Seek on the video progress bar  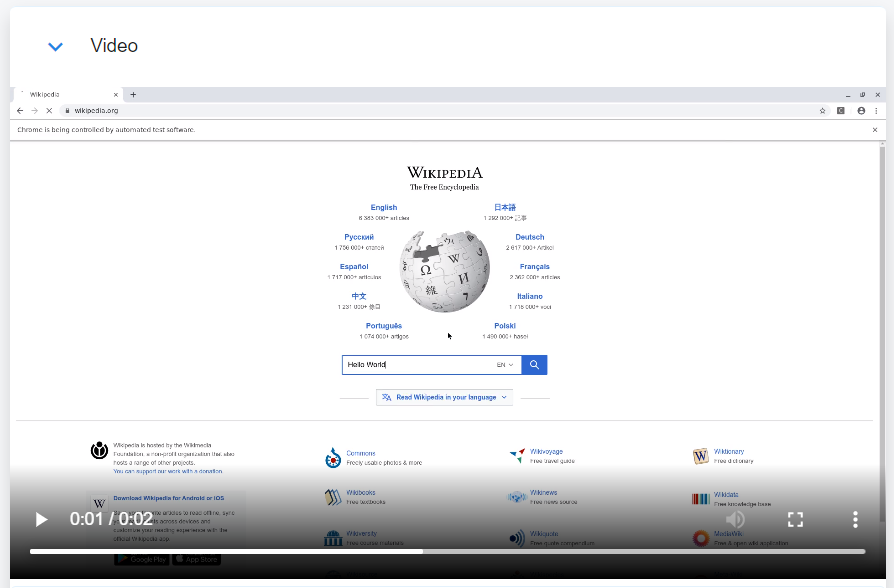coord(448,551)
